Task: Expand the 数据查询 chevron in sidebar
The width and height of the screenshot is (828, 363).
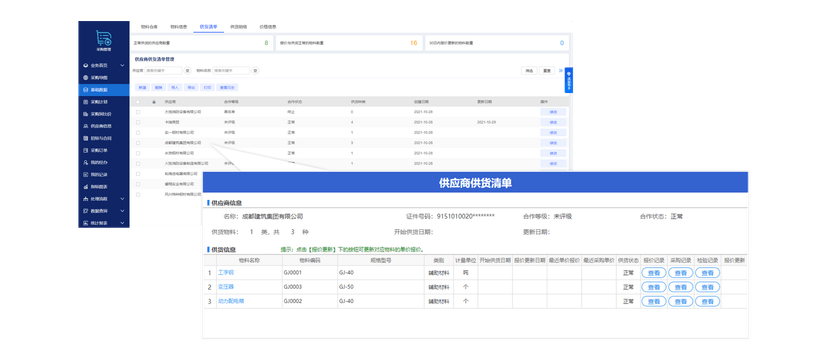Action: tap(122, 211)
